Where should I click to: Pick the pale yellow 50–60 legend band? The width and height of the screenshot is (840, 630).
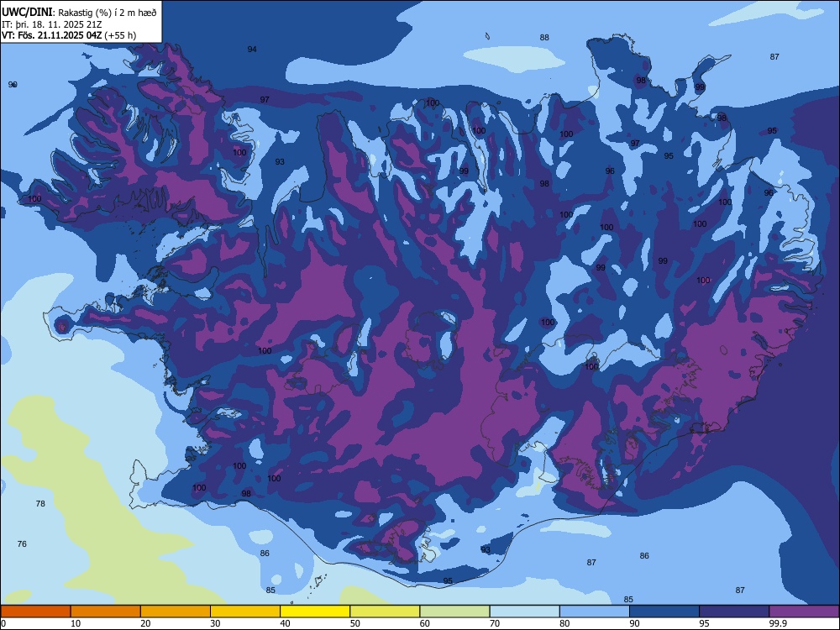click(x=385, y=612)
